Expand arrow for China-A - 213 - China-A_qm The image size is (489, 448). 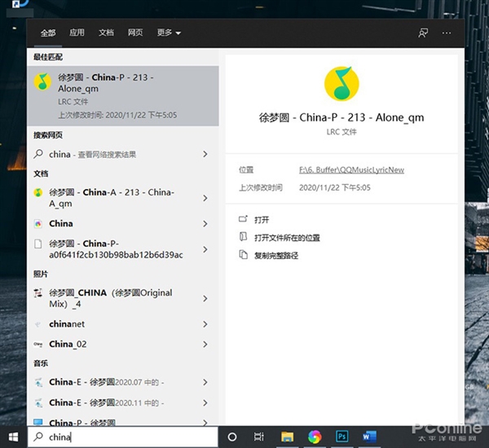[205, 198]
